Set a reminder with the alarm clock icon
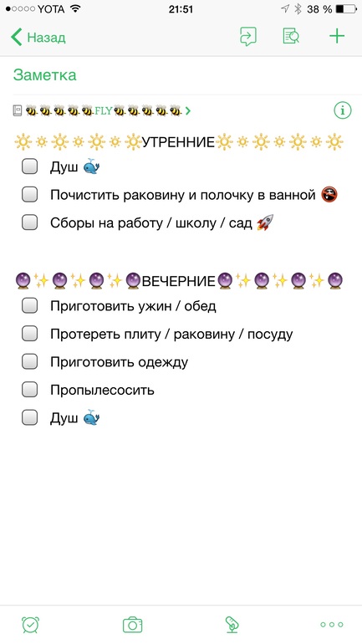 tap(30, 625)
